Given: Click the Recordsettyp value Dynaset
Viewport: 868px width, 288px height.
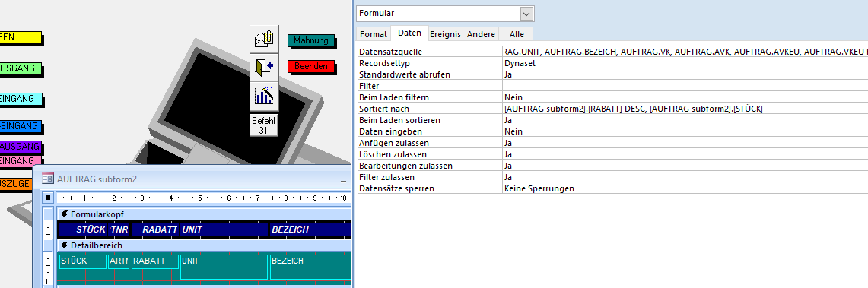Looking at the screenshot, I should tap(685, 63).
